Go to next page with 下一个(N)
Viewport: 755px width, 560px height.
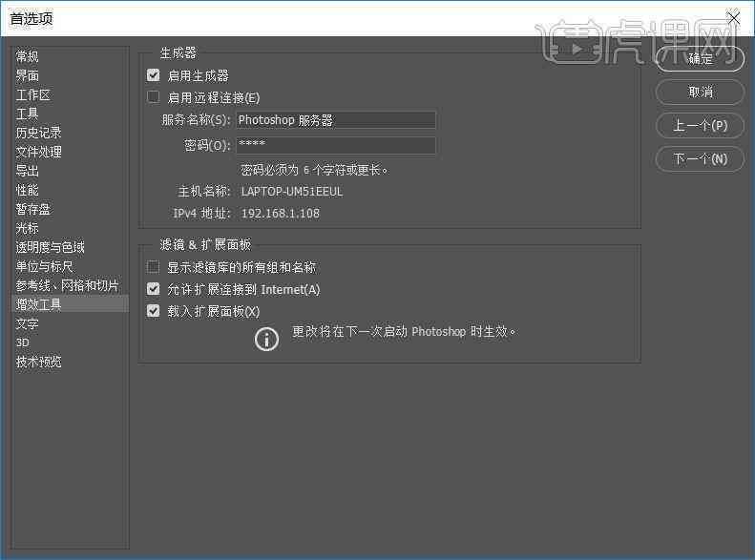click(x=700, y=158)
